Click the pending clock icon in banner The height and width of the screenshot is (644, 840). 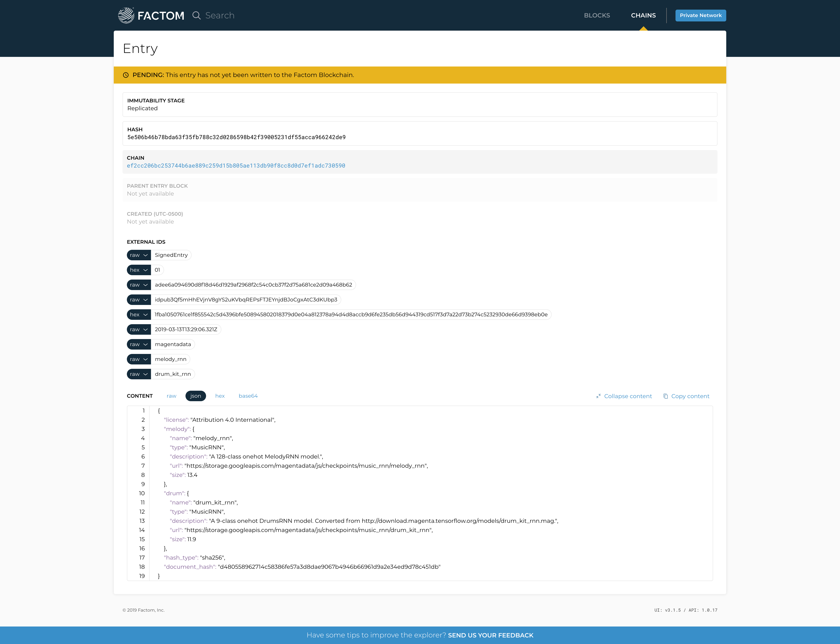126,75
